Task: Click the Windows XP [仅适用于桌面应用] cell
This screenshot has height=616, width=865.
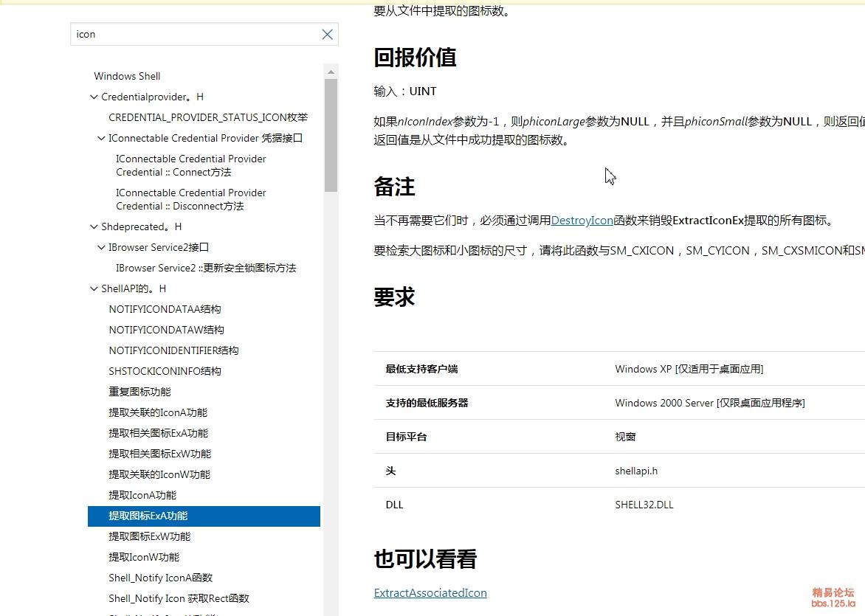Action: [x=689, y=369]
